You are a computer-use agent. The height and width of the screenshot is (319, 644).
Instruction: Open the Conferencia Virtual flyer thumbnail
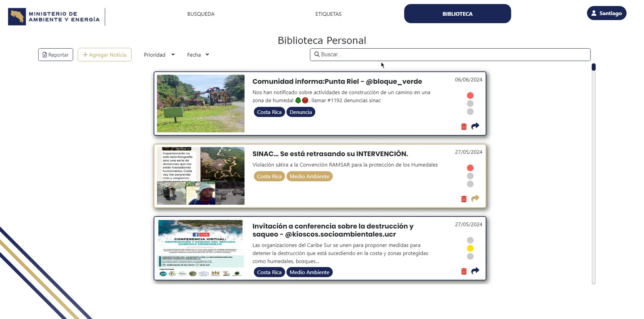tap(201, 248)
